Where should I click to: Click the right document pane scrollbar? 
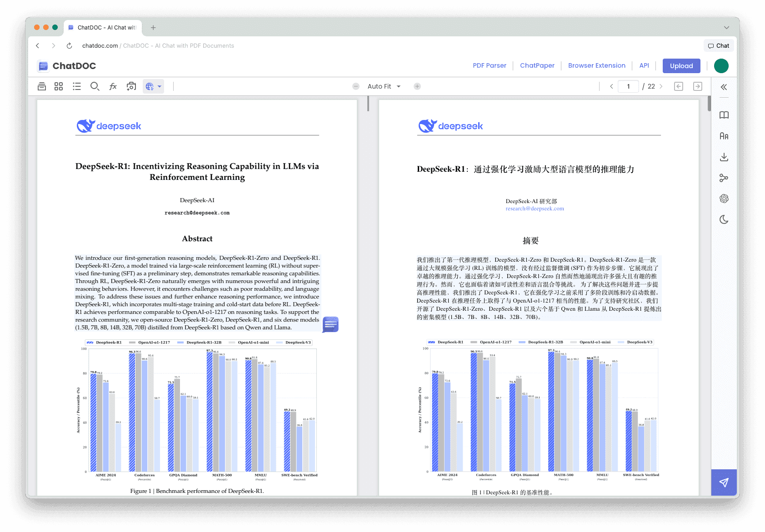tap(709, 104)
